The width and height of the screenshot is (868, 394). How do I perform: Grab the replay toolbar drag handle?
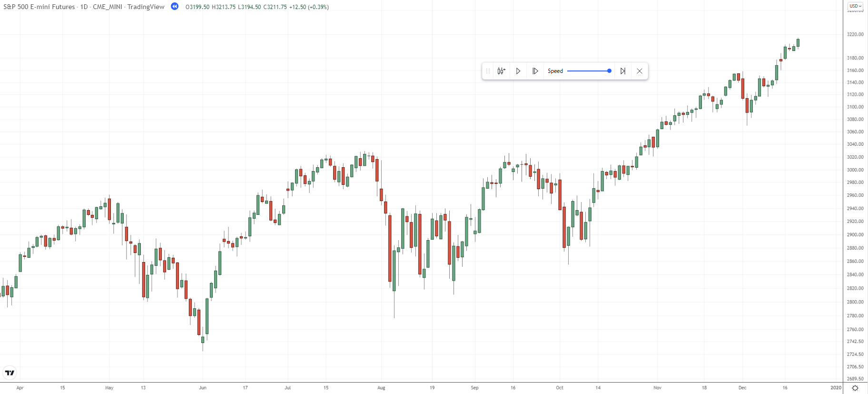[488, 71]
